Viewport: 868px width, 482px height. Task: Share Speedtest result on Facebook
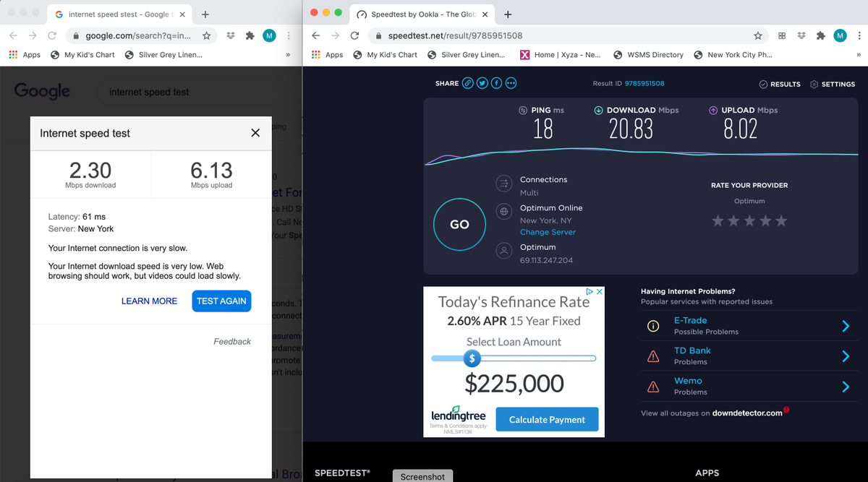[497, 83]
